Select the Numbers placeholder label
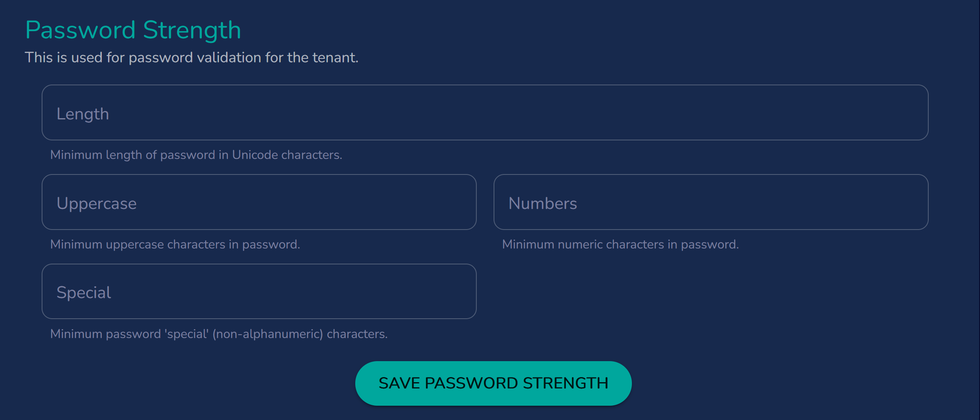The width and height of the screenshot is (980, 420). coord(542,203)
